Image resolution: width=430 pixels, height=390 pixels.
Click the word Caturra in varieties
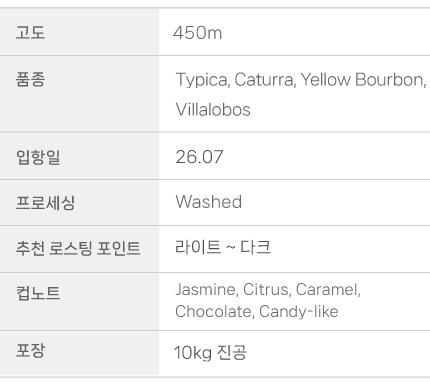pyautogui.click(x=265, y=80)
